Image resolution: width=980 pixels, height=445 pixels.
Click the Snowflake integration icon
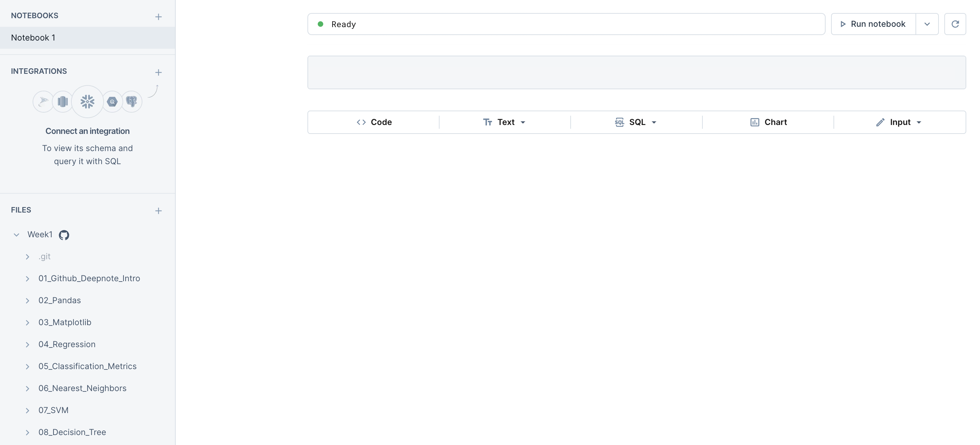[x=87, y=102]
